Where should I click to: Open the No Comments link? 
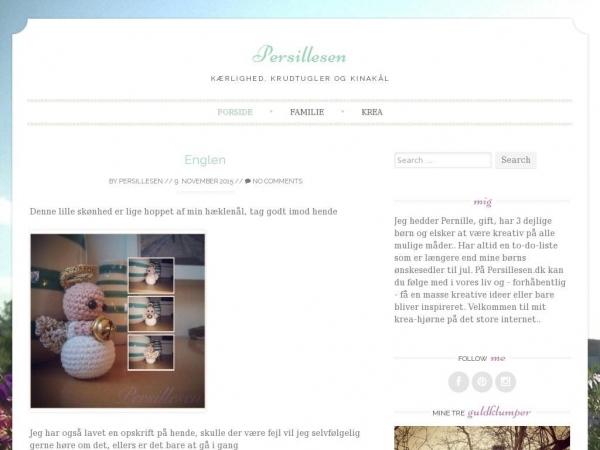277,181
